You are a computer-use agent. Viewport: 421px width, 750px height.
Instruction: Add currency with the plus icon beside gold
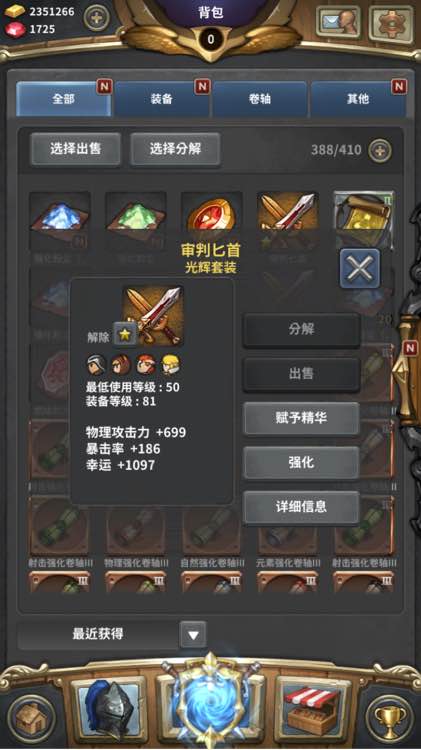pos(96,18)
